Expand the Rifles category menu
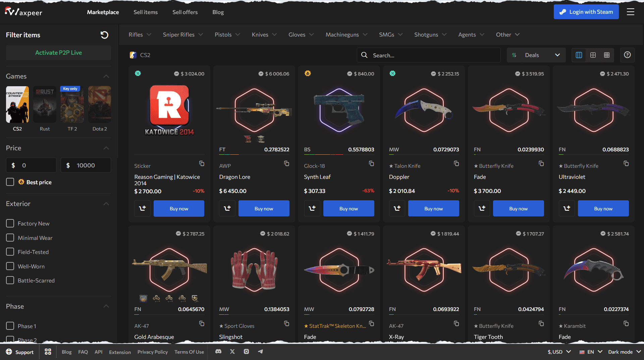 point(140,35)
